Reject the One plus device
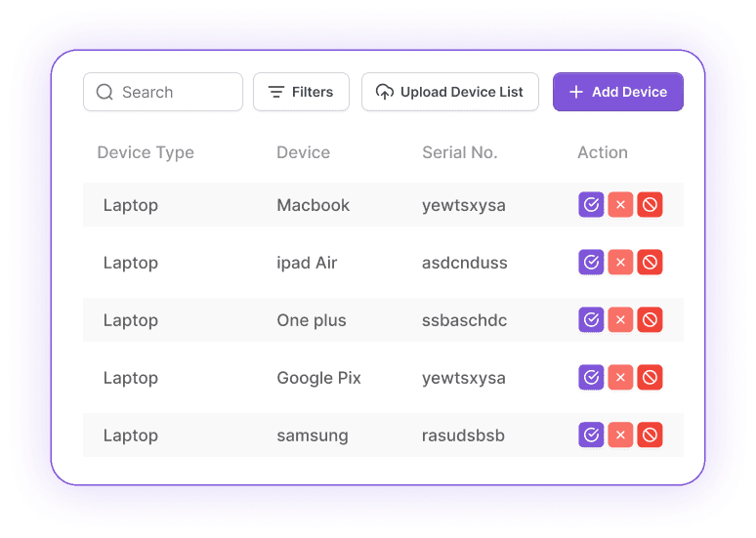The height and width of the screenshot is (538, 756). coord(620,320)
